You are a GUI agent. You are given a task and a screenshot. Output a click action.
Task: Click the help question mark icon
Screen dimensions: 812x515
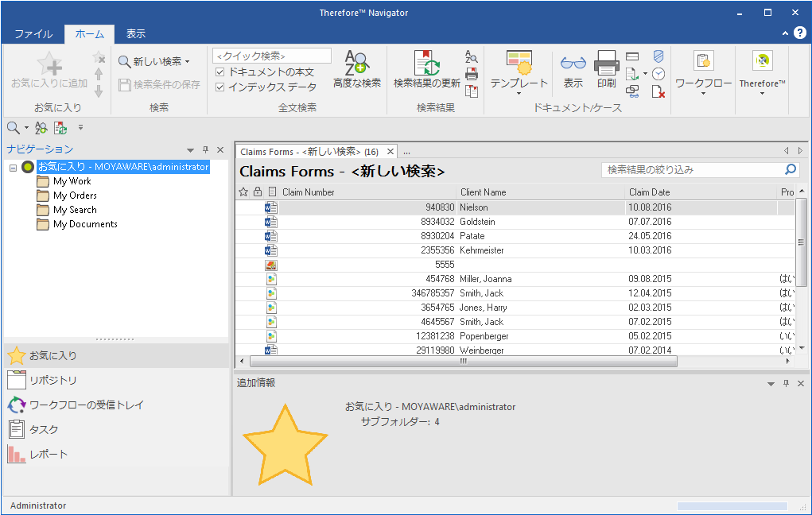point(800,33)
